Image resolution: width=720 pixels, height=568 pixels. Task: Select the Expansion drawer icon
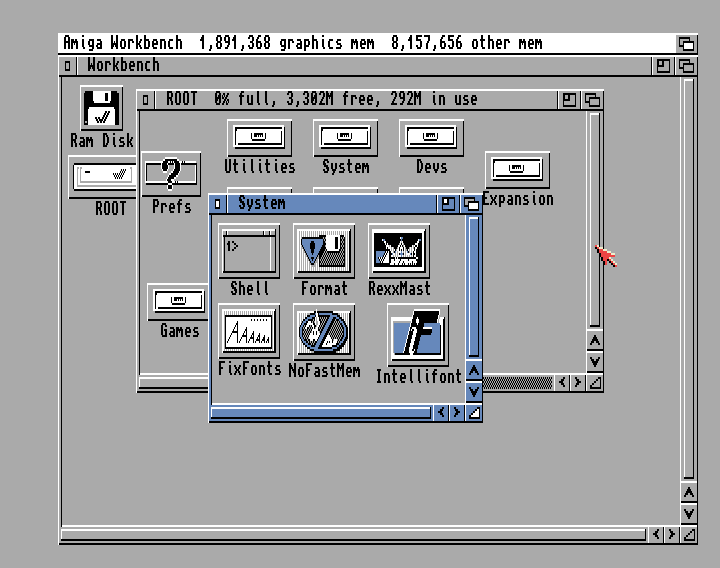pyautogui.click(x=517, y=169)
